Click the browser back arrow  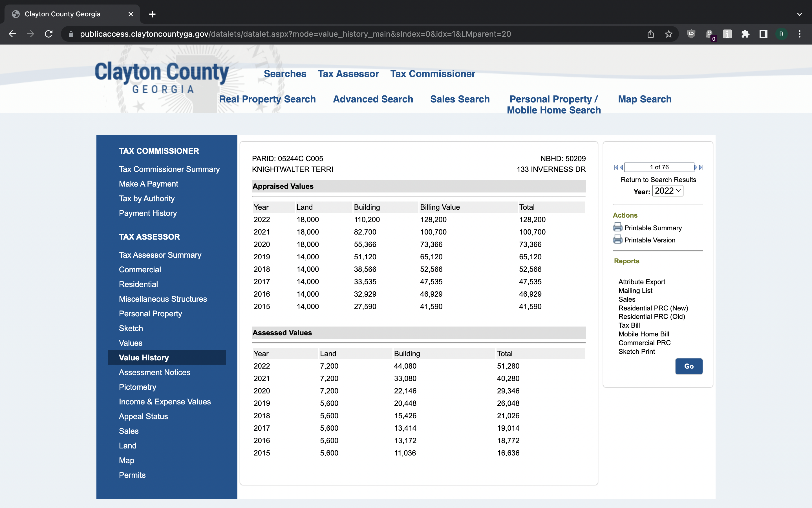(12, 34)
